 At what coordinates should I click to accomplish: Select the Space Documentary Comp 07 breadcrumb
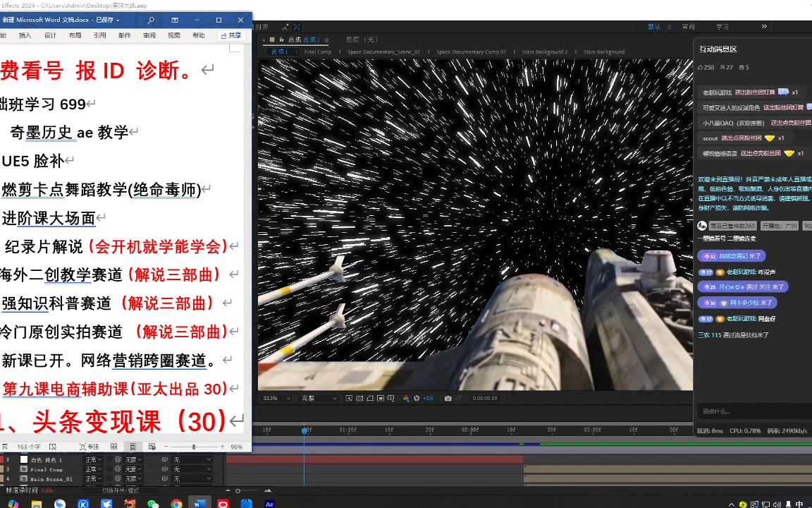pyautogui.click(x=472, y=52)
